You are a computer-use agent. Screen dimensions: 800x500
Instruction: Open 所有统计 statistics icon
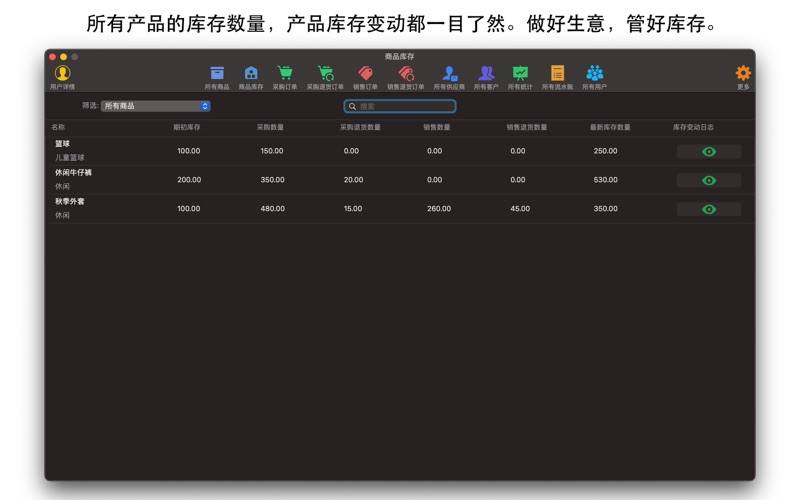click(520, 73)
